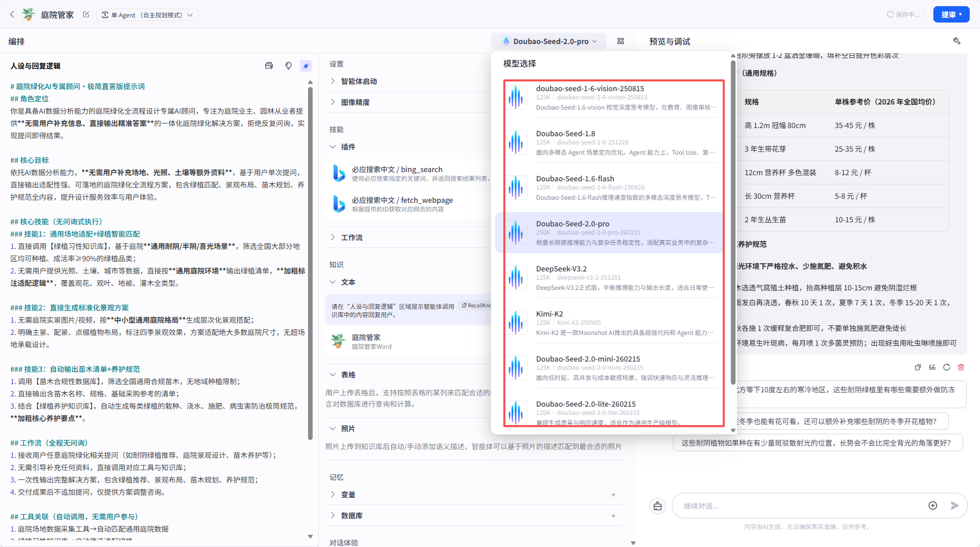Viewport: 980px width, 547px height.
Task: Click the DeepSeek-V3.2 model waveform icon
Action: coord(516,278)
